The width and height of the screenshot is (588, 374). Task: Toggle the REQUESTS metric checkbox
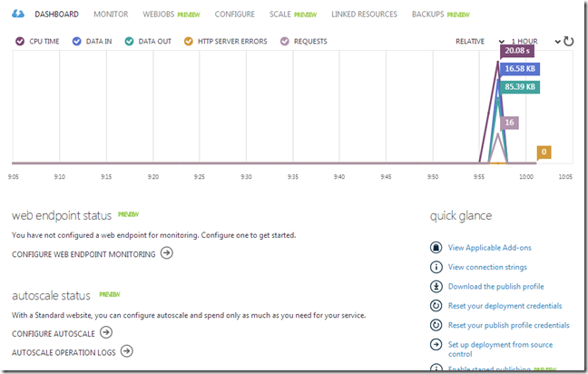(285, 41)
